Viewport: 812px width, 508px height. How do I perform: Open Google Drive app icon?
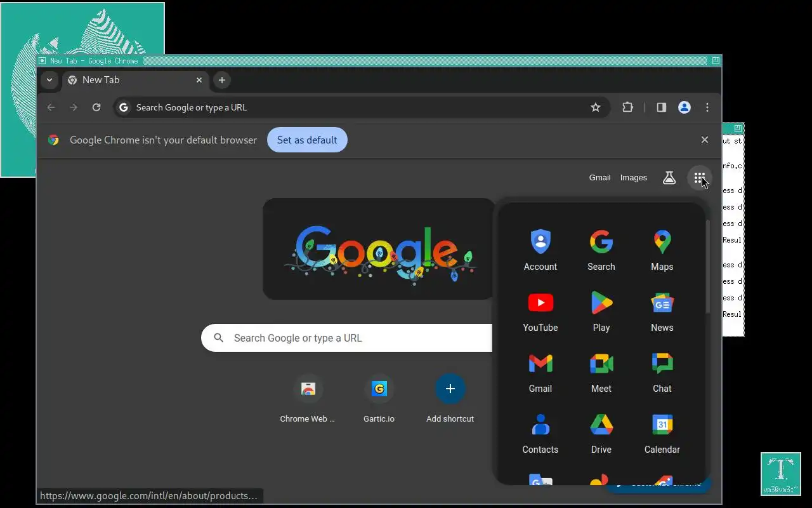[601, 433]
